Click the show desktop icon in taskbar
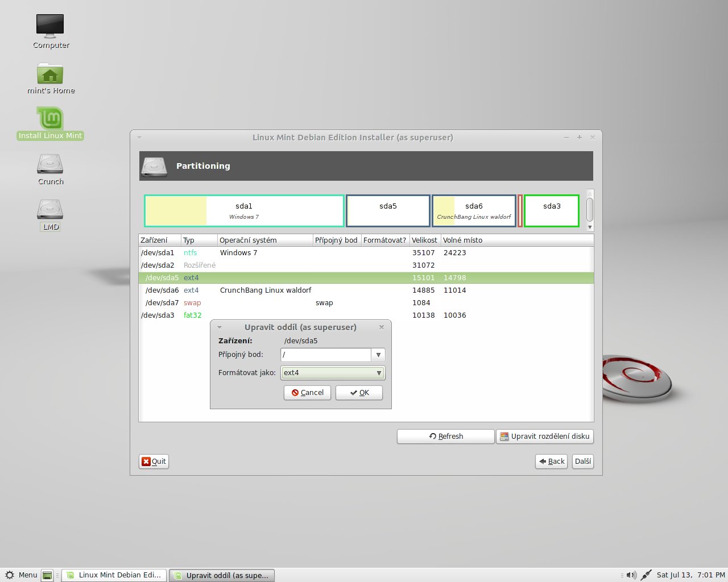The width and height of the screenshot is (728, 582). tap(48, 575)
